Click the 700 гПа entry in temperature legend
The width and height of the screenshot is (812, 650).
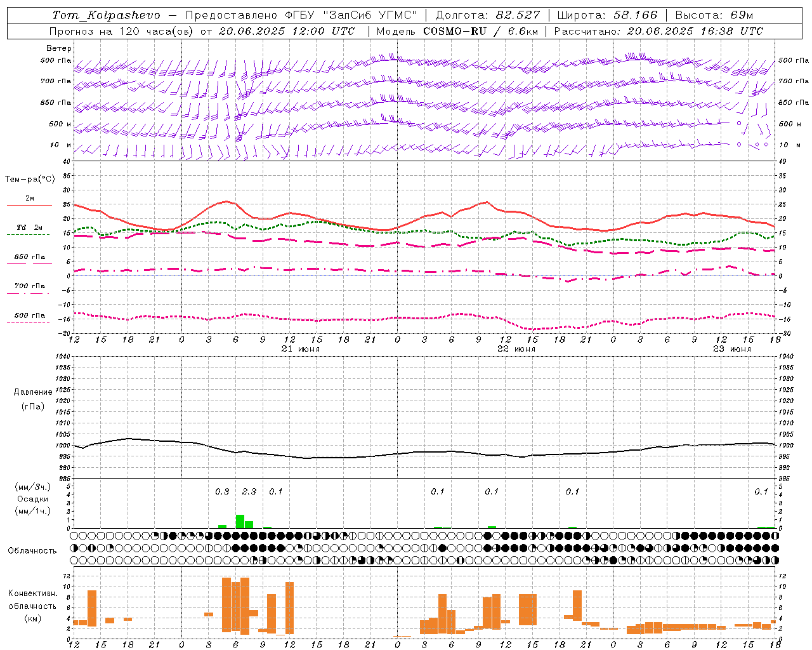pos(30,286)
